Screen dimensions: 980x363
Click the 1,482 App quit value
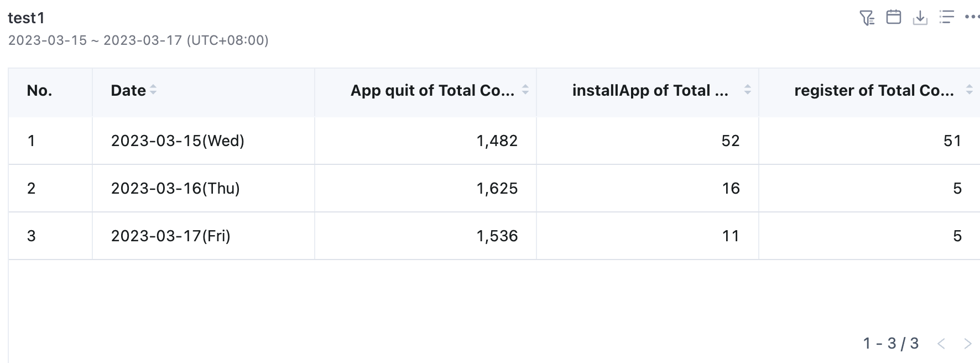(x=497, y=141)
